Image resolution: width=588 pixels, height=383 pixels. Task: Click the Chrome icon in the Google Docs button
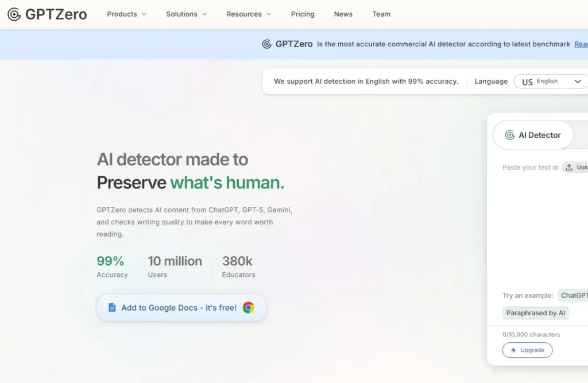coord(247,307)
